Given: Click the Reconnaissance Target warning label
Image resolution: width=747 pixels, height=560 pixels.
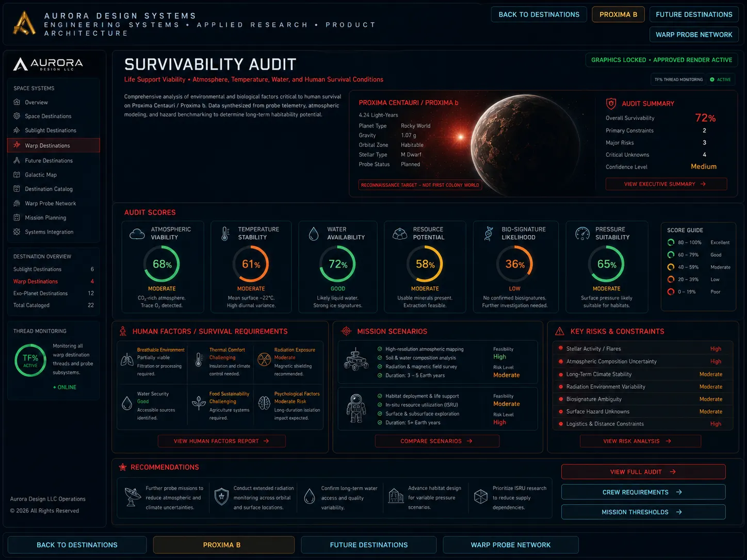Looking at the screenshot, I should click(420, 185).
